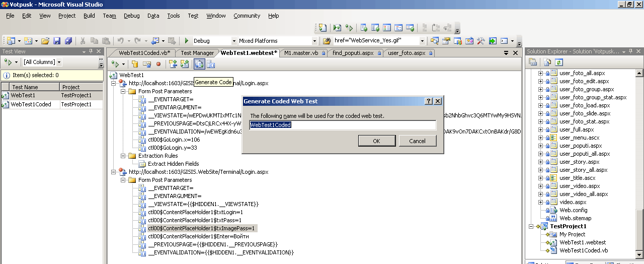This screenshot has height=264, width=644.
Task: Click Show All Files icon in Solution Explorer
Action: point(547,62)
